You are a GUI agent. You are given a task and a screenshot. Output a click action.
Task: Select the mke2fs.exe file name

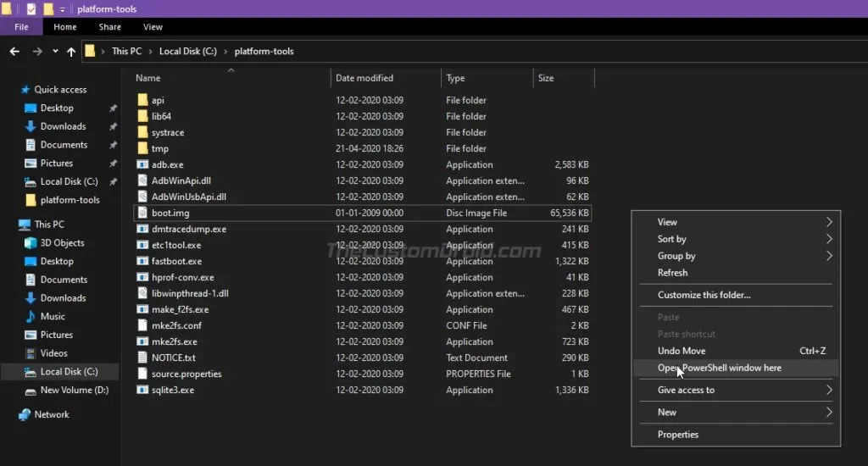[175, 341]
